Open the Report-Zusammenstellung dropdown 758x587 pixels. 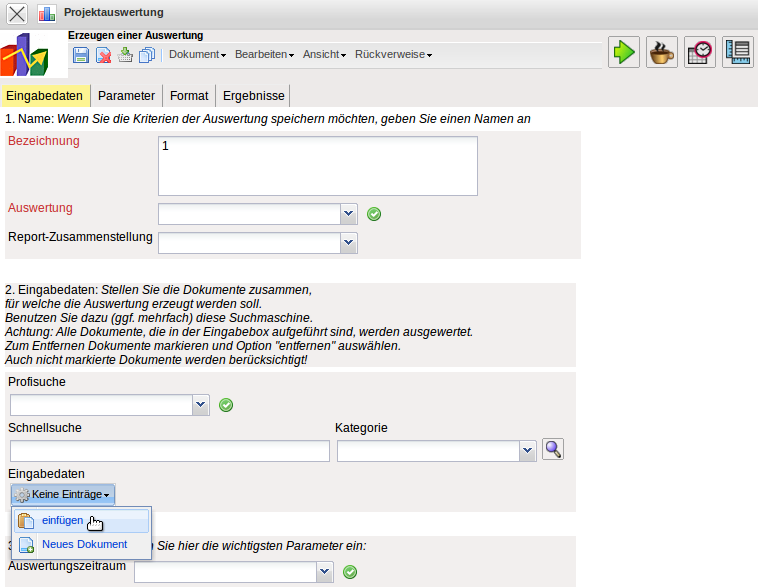pyautogui.click(x=348, y=242)
